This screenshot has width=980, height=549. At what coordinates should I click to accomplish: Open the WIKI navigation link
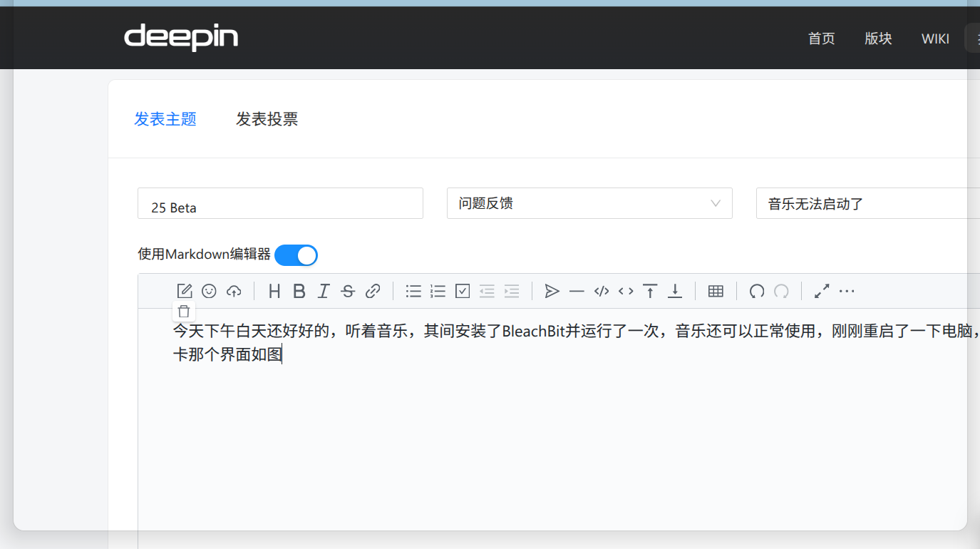pyautogui.click(x=935, y=39)
